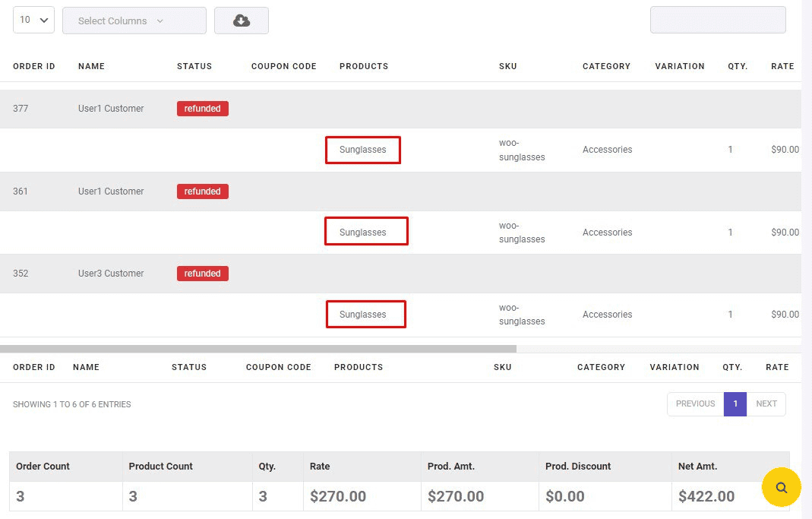Click the Previous pagination button
This screenshot has height=519, width=812.
pyautogui.click(x=694, y=403)
